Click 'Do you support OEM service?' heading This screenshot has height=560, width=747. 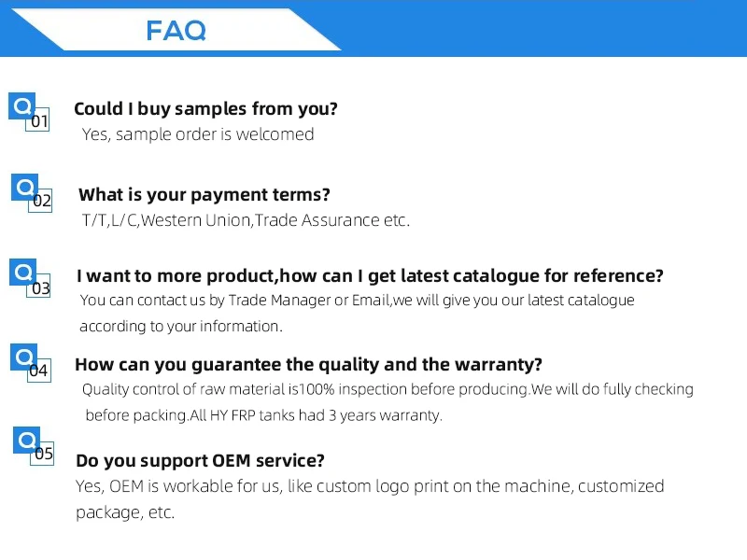click(x=200, y=460)
